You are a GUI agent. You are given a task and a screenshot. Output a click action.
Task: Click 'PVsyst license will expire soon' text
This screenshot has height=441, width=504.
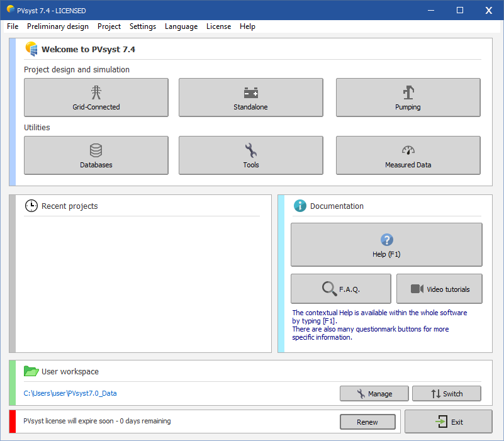point(97,421)
